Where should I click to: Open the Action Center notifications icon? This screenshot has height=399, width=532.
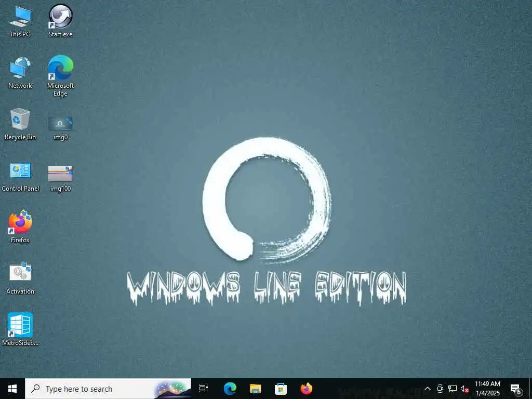(x=516, y=390)
